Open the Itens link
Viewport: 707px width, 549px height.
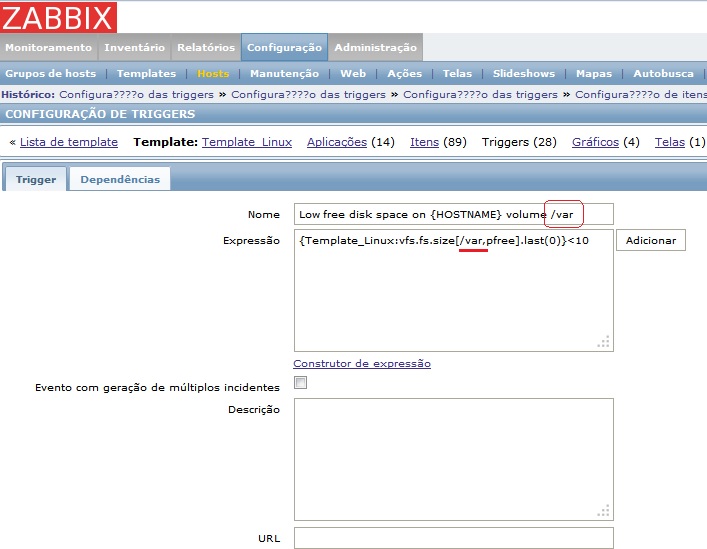pos(424,142)
